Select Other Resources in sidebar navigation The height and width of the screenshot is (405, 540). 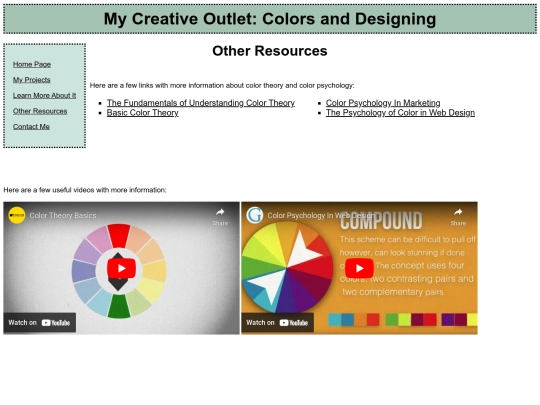coord(40,111)
